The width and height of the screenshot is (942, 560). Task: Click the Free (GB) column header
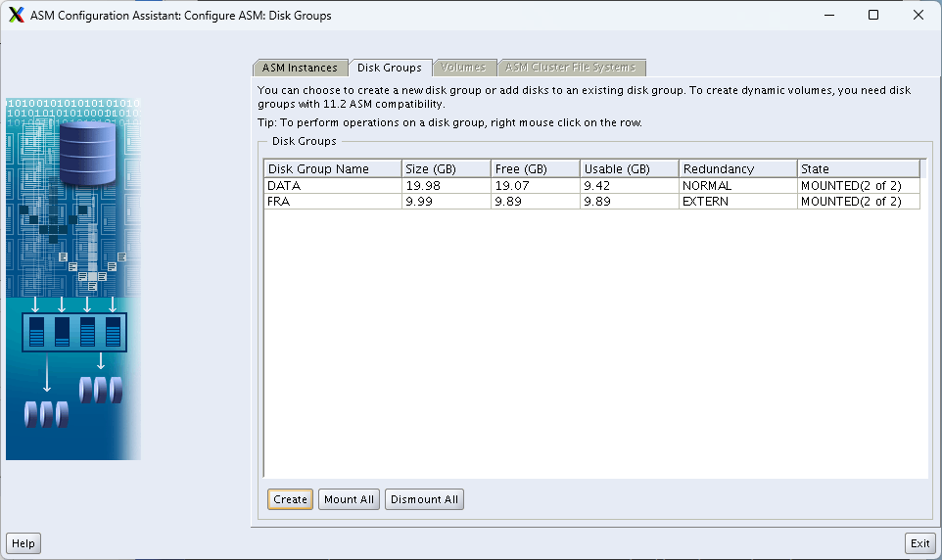point(536,168)
